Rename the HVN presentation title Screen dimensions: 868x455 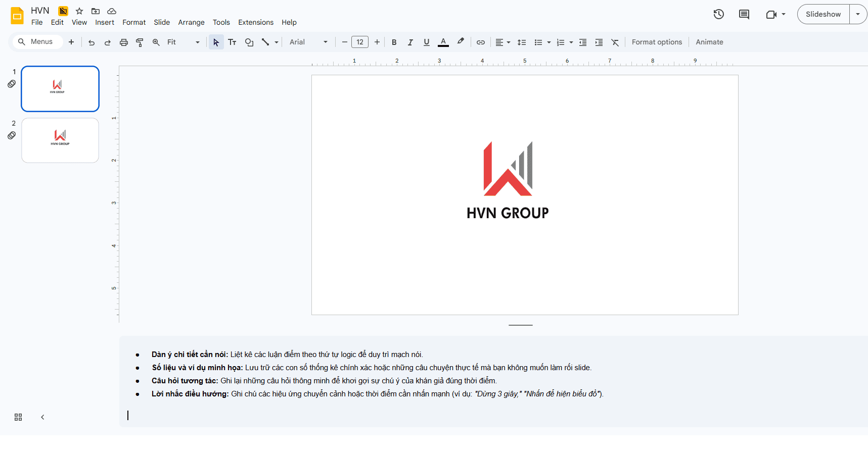[40, 11]
